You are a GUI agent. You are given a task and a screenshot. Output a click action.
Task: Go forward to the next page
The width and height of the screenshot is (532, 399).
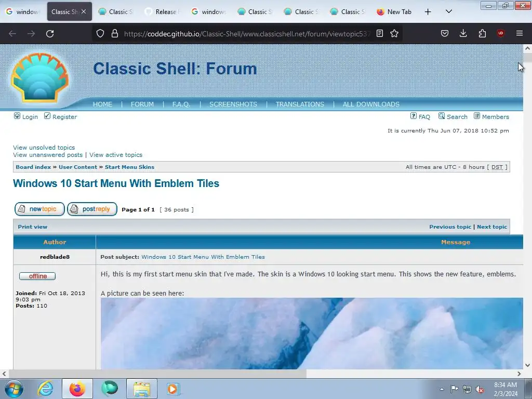click(31, 34)
